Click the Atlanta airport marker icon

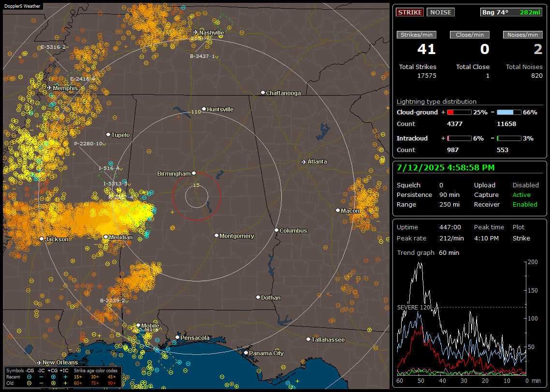tap(304, 162)
